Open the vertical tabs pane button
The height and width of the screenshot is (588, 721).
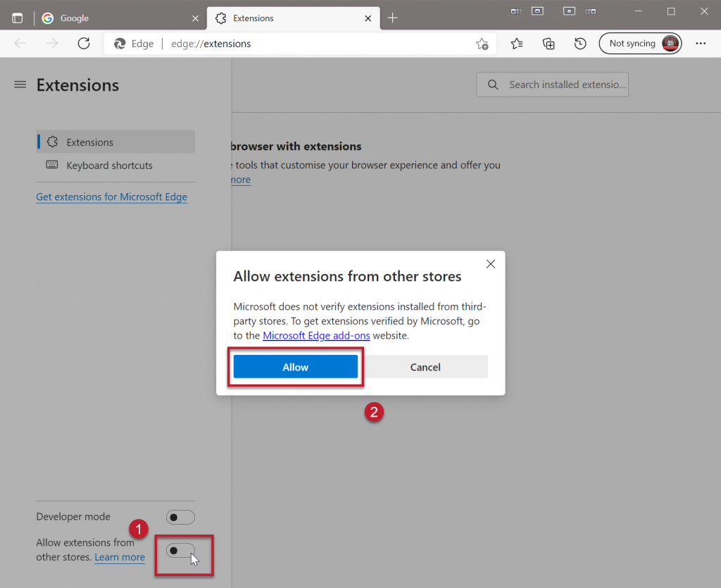point(18,18)
